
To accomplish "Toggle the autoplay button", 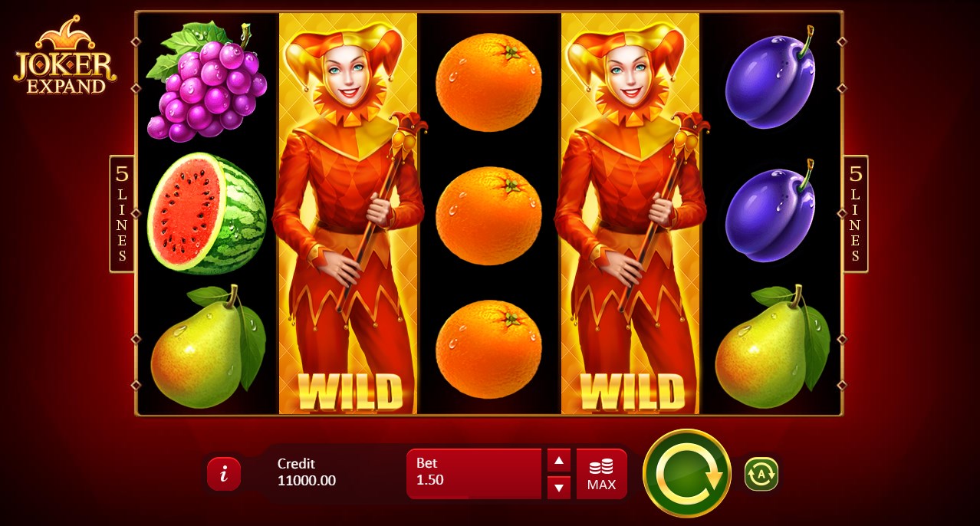I will tap(761, 474).
